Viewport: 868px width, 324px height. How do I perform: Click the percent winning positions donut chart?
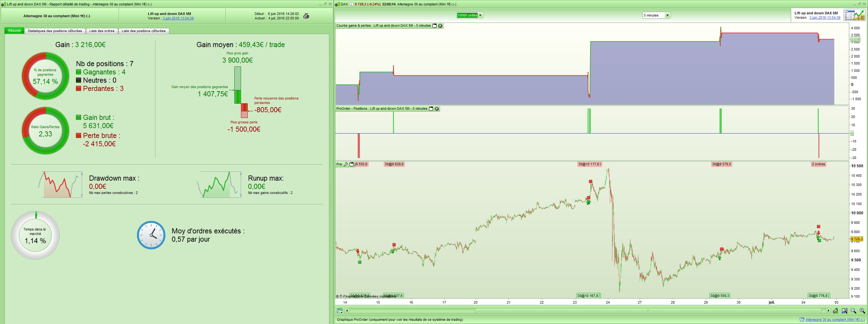[45, 76]
